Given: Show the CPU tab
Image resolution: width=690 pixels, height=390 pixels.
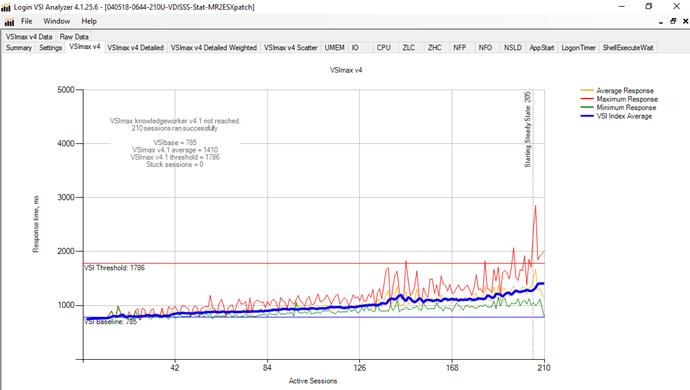Looking at the screenshot, I should coord(383,48).
